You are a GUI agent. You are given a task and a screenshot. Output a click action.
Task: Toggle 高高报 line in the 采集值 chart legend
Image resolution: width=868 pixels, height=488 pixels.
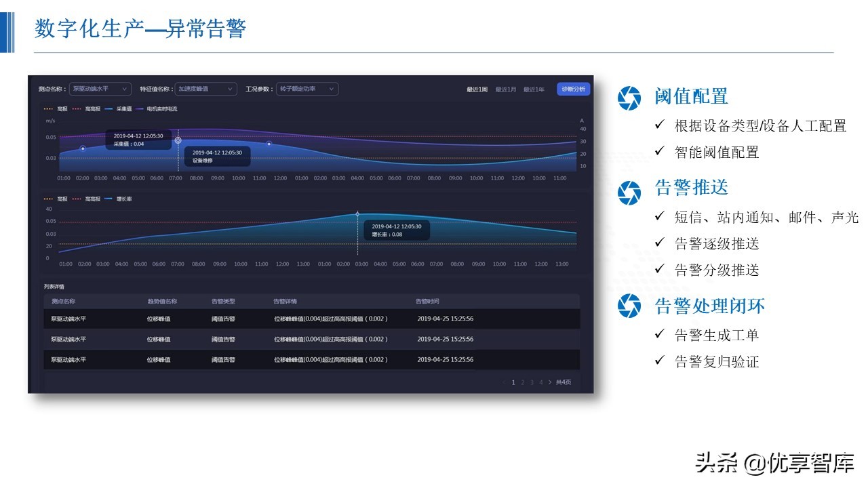coord(86,108)
